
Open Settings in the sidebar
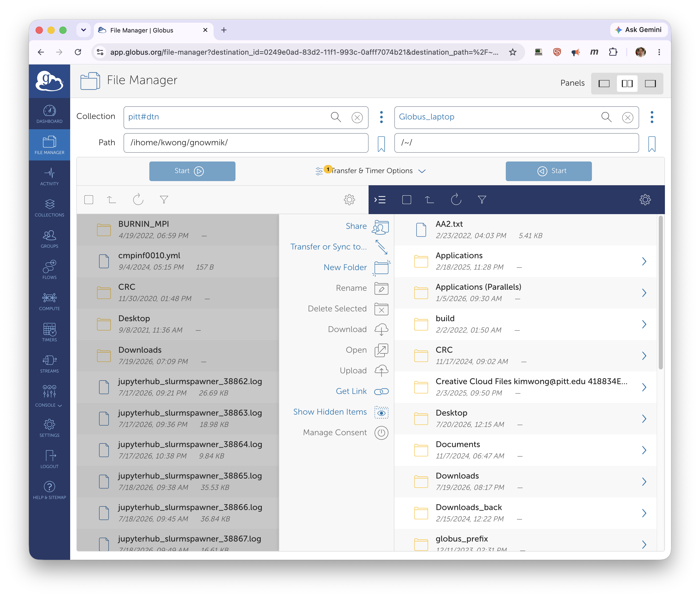(x=49, y=428)
